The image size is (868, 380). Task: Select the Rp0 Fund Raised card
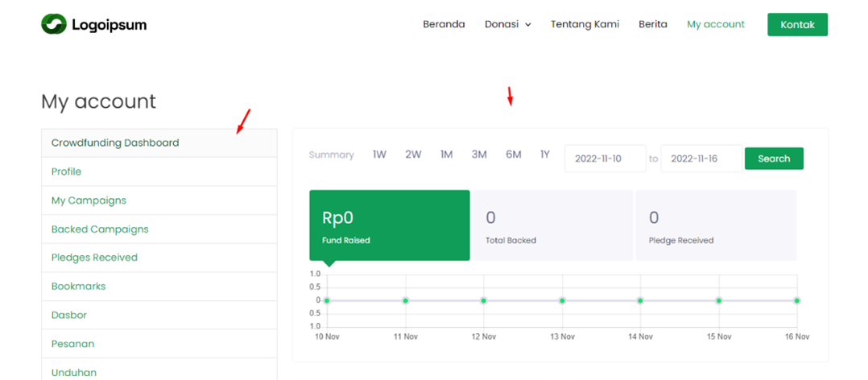389,225
